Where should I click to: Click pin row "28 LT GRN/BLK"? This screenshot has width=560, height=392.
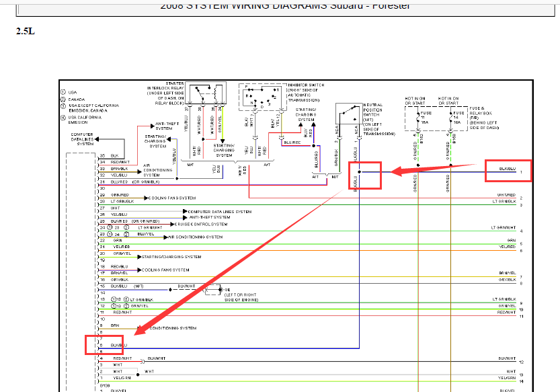(117, 202)
